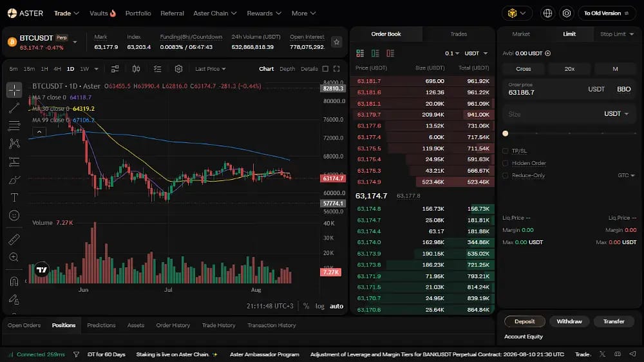The image size is (644, 362).
Task: Select the crosshair cursor tool
Action: 14,90
